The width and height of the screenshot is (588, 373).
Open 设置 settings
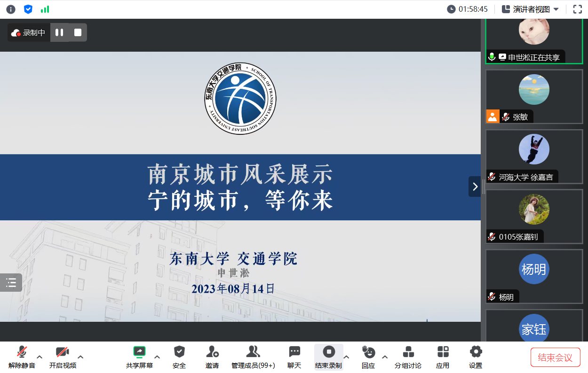pos(476,357)
